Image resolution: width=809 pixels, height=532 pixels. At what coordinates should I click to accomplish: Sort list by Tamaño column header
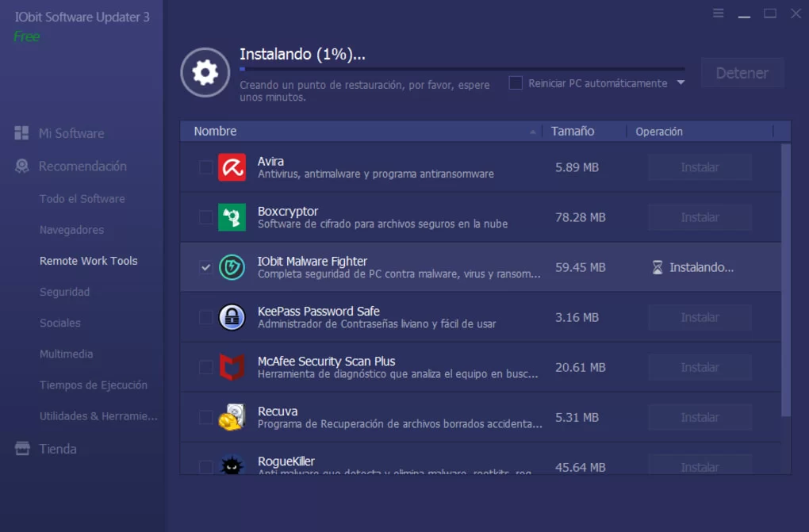pos(573,131)
